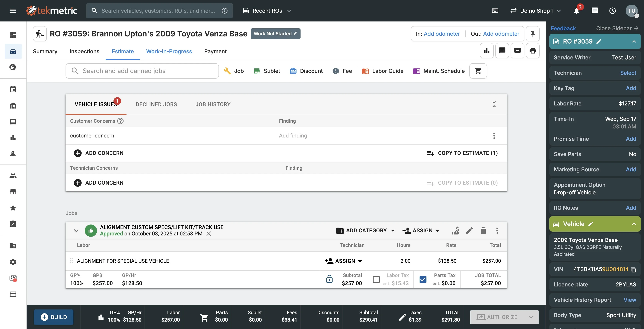Viewport: 644px width, 329px height.
Task: Switch to the Inspections tab
Action: coord(84,52)
